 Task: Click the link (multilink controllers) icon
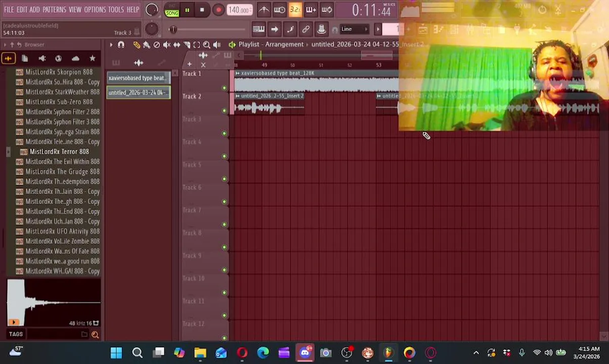[x=306, y=29]
